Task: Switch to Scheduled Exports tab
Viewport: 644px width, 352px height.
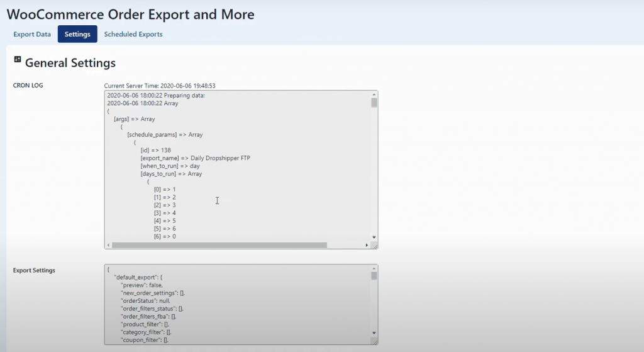Action: click(x=133, y=34)
